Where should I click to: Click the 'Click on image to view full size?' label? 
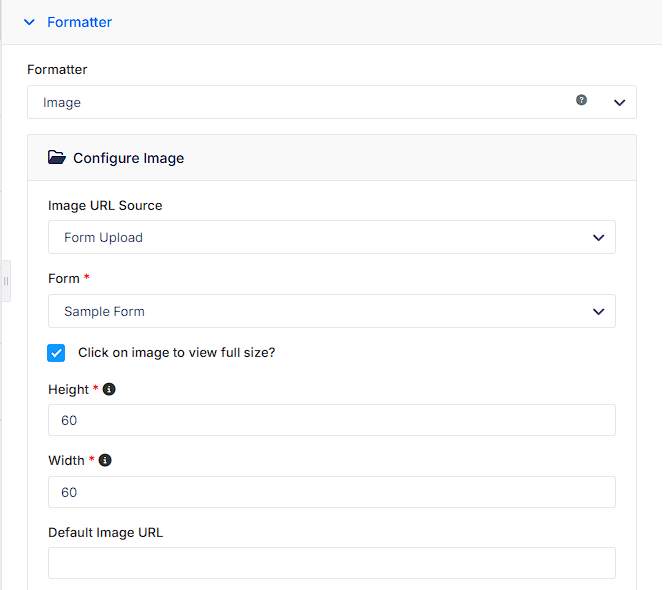(x=177, y=352)
